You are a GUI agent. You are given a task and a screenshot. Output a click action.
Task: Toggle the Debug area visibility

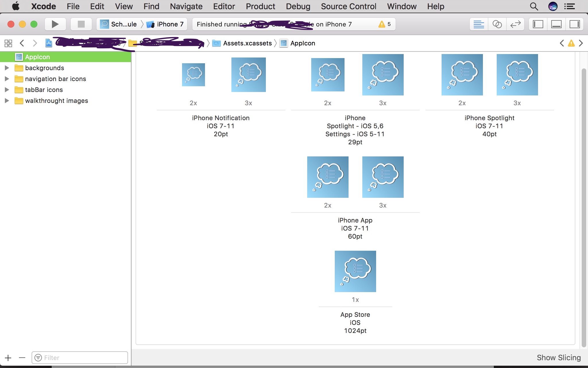coord(556,24)
